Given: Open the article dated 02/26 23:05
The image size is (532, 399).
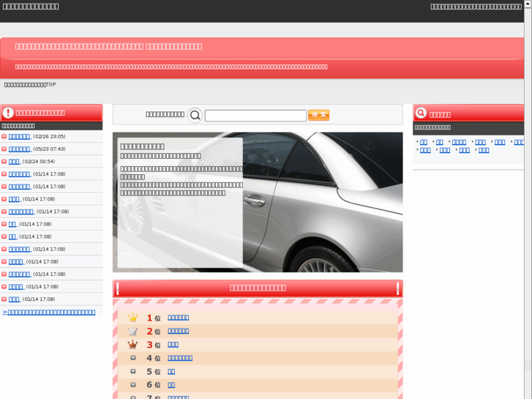Looking at the screenshot, I should [x=20, y=136].
